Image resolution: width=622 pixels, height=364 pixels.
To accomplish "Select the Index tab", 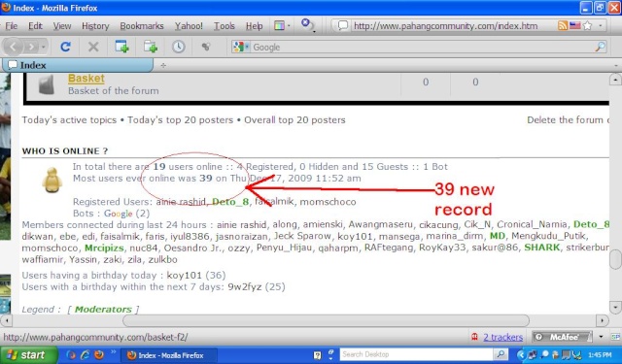I will [78, 65].
